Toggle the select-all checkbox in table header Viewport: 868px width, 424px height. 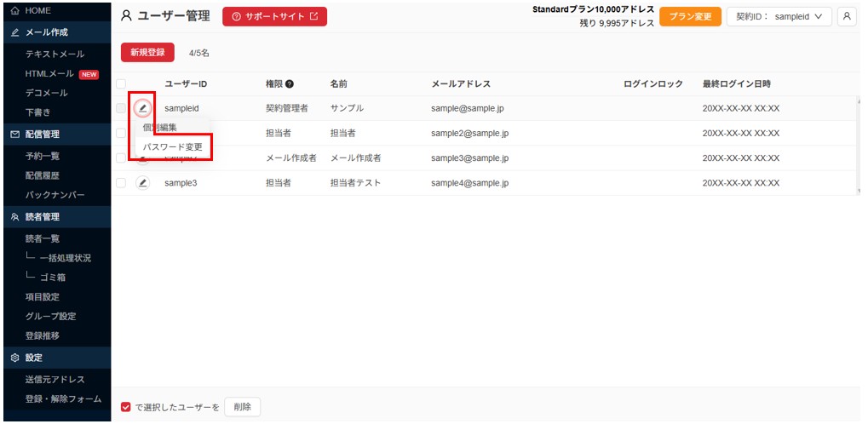click(121, 84)
